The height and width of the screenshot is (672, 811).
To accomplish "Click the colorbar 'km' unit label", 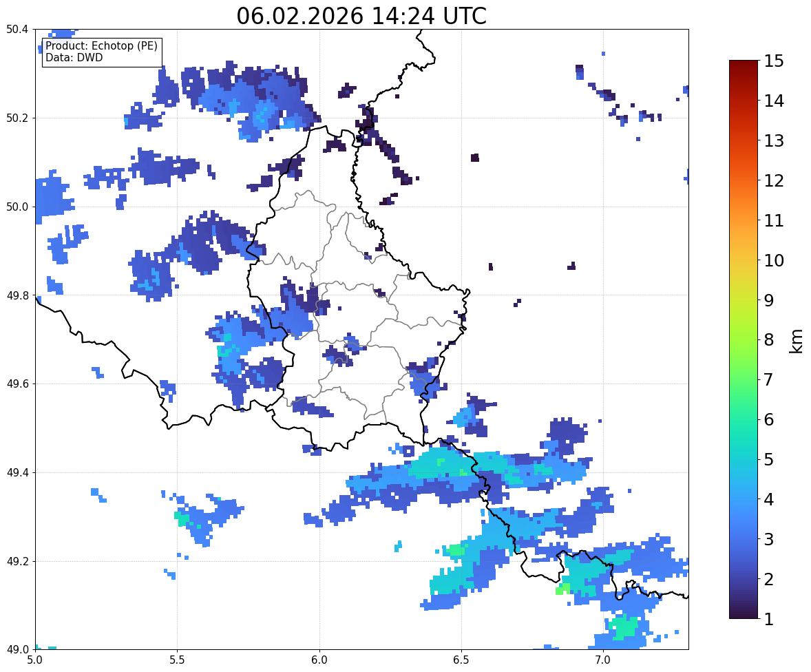I will coord(796,341).
